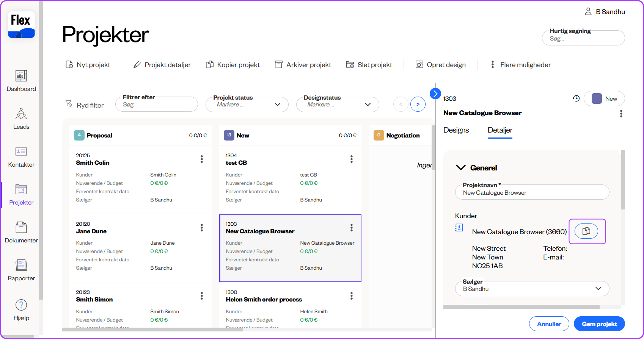This screenshot has width=644, height=339.
Task: Open the Rapporter section icon
Action: [x=21, y=266]
